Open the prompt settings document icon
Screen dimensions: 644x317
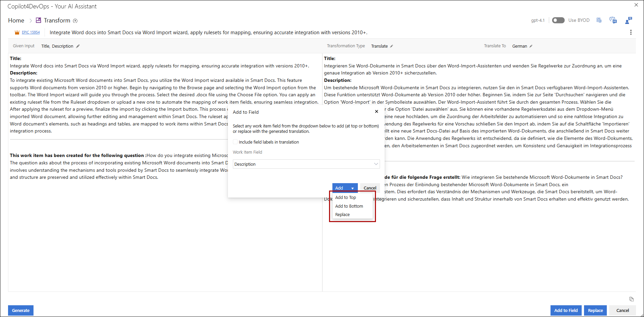click(599, 20)
